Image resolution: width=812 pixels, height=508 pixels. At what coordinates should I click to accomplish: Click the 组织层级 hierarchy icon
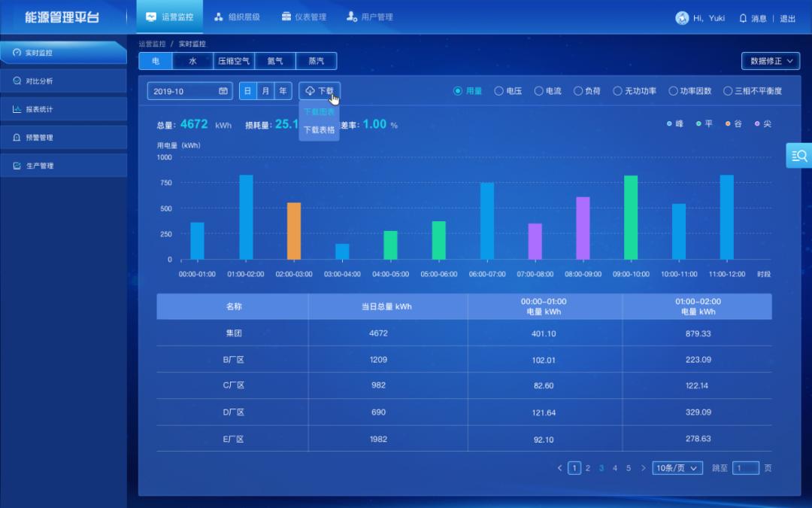click(x=219, y=17)
